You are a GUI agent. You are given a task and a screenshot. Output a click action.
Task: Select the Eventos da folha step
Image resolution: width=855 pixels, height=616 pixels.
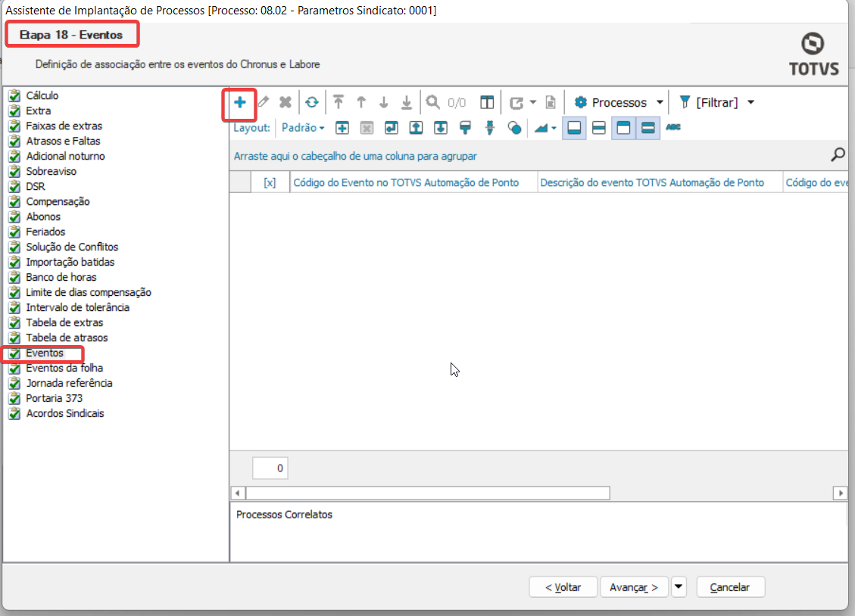64,369
